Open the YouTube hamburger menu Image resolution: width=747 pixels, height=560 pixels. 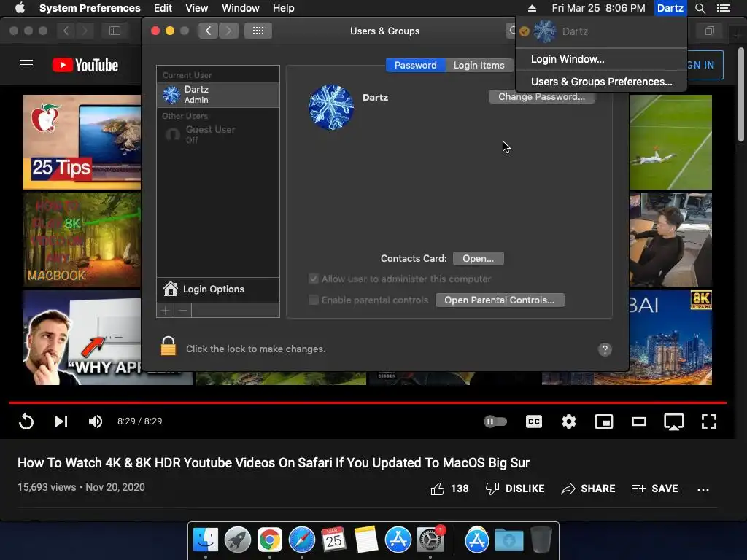pos(26,65)
